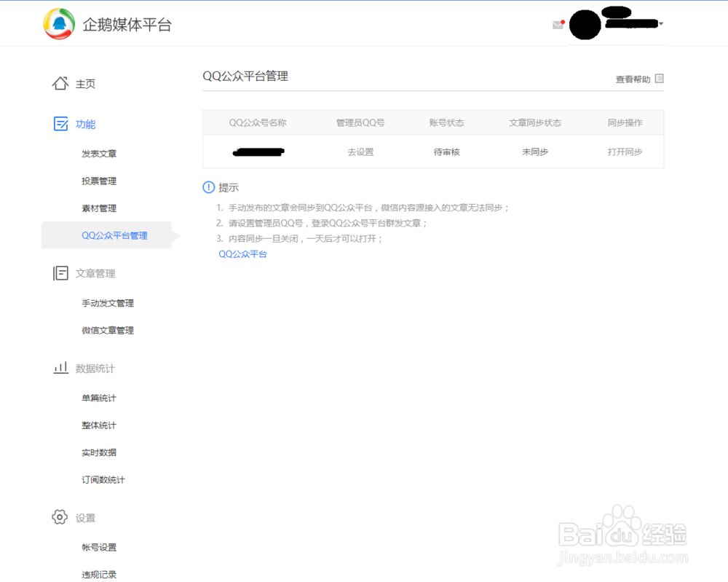
Task: Click the user avatar at top right
Action: pos(586,23)
